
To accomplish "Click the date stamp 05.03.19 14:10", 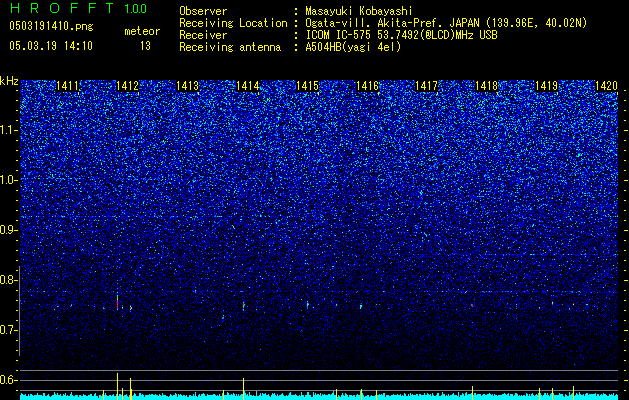I will (x=51, y=46).
